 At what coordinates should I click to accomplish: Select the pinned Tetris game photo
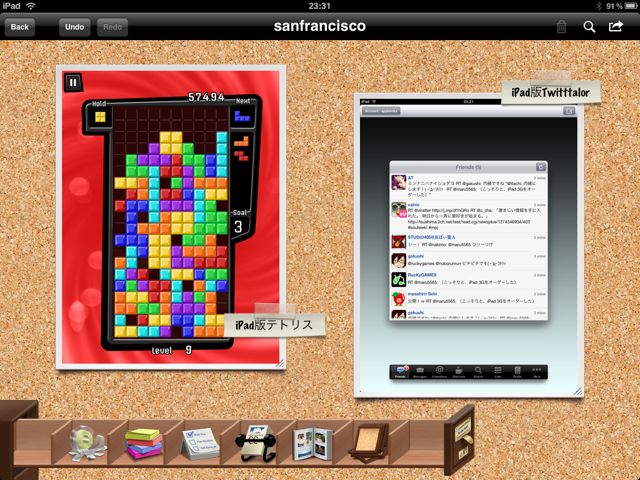click(x=171, y=217)
